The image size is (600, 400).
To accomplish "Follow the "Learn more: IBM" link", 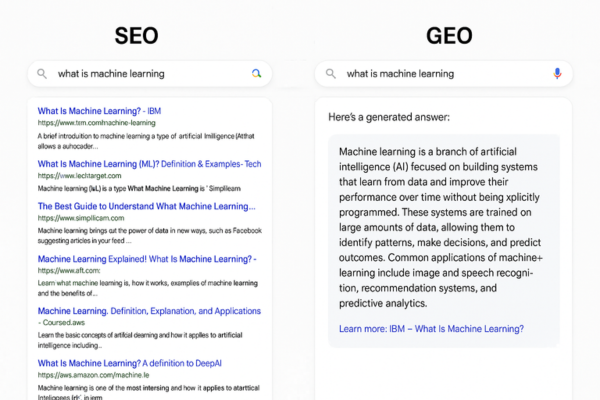I will (431, 328).
